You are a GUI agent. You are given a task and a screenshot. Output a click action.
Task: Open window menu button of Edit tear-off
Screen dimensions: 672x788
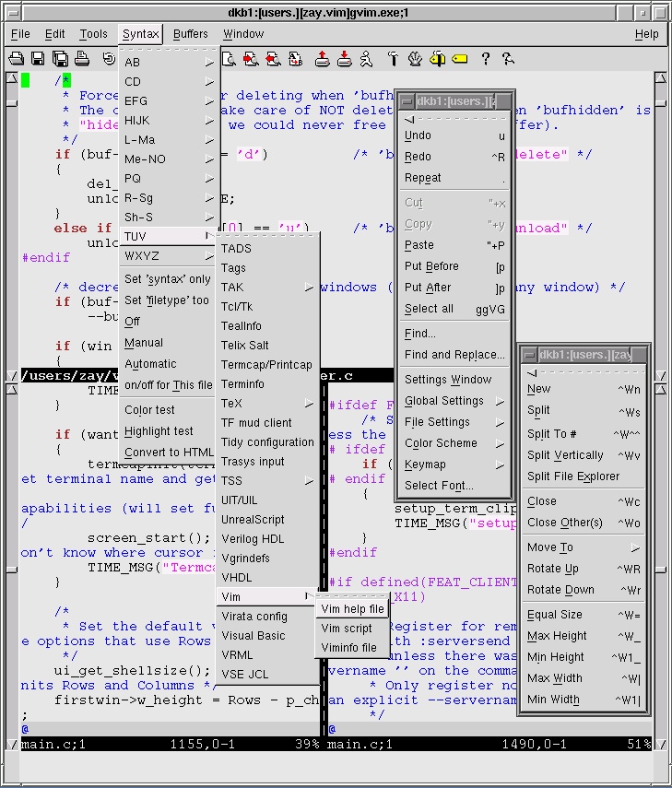tap(407, 101)
